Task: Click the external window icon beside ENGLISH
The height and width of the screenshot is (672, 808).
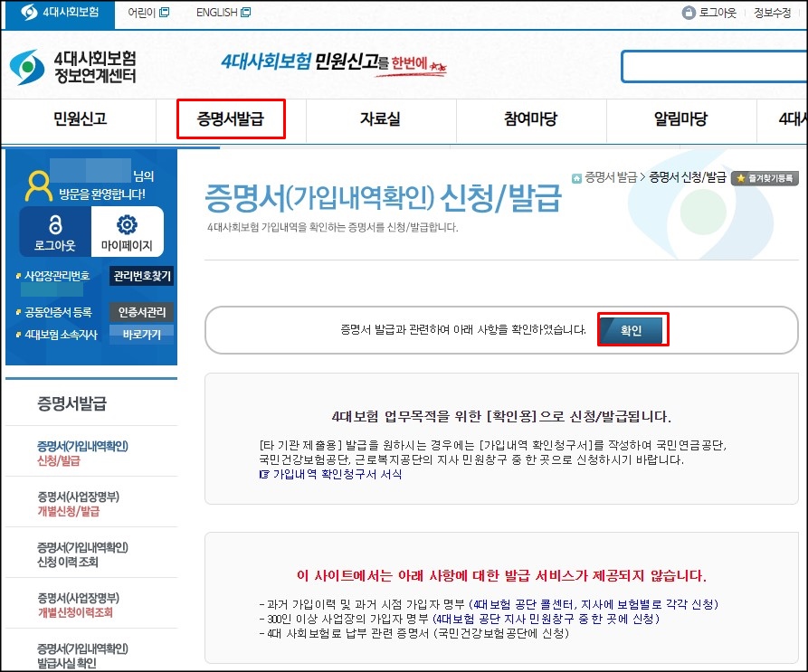Action: point(246,13)
